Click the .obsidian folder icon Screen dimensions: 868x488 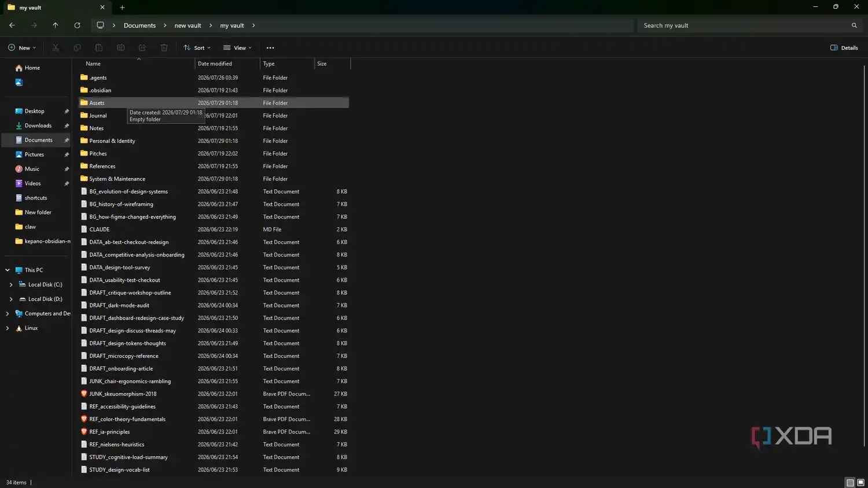click(84, 90)
